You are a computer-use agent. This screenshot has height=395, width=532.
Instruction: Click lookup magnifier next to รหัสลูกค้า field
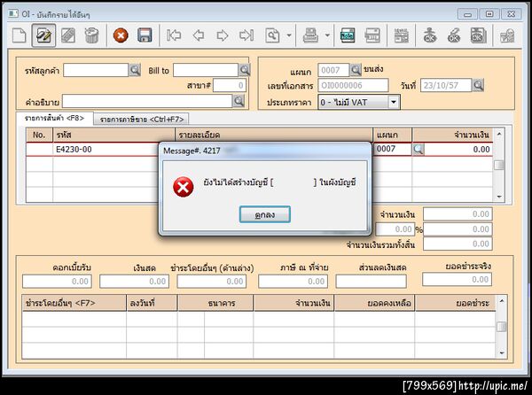tap(135, 71)
